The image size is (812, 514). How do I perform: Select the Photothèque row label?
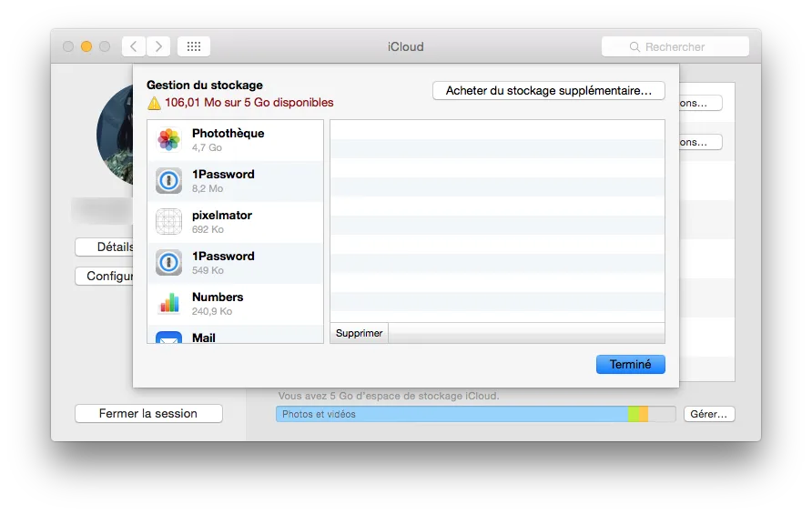coord(228,133)
